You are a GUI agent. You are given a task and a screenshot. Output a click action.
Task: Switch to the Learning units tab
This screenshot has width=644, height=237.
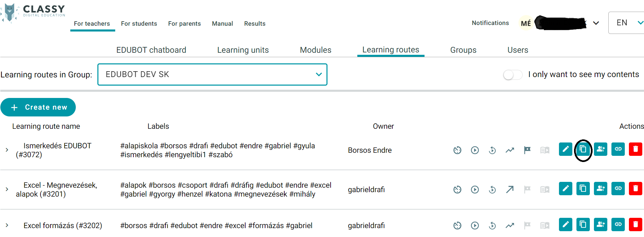pos(243,50)
